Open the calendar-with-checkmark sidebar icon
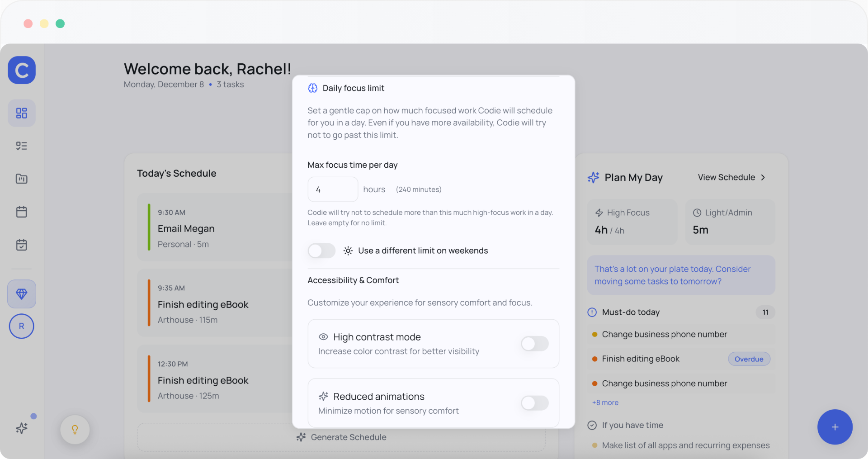 click(22, 245)
